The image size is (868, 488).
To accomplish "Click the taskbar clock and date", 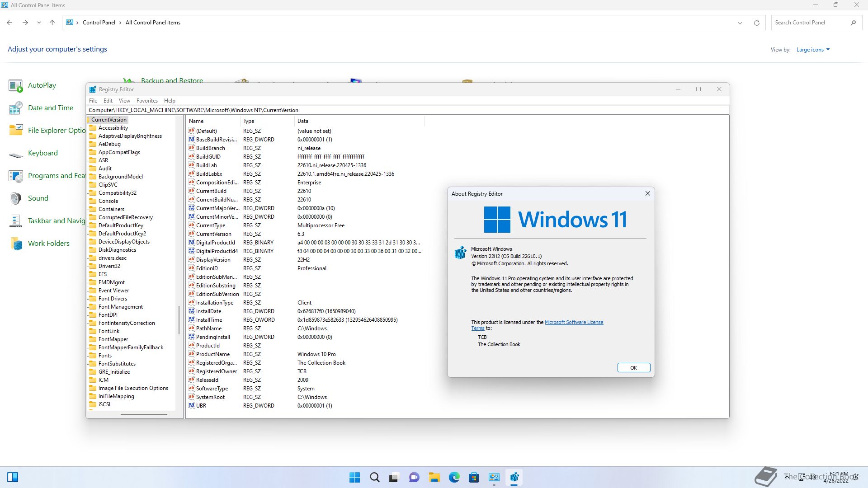I will point(836,477).
